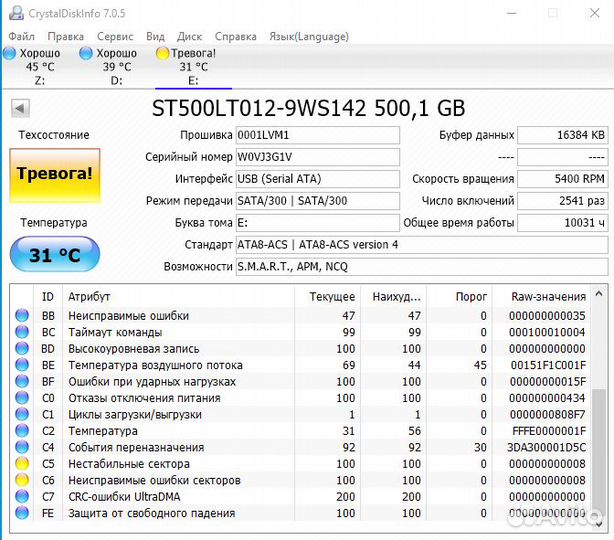614x540 pixels.
Task: Click yellow status circle for attribute C5
Action: coord(22,464)
